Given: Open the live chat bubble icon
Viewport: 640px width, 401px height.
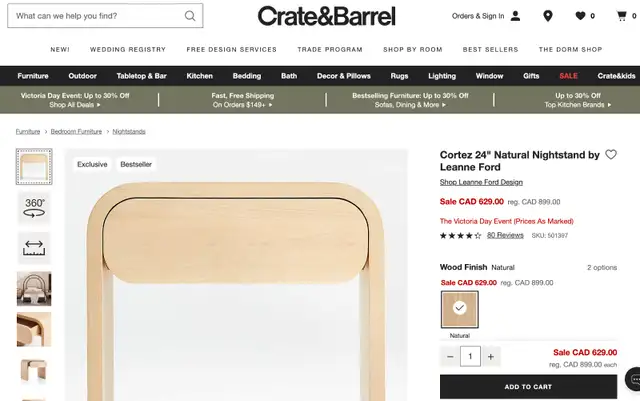Looking at the screenshot, I should click(634, 379).
